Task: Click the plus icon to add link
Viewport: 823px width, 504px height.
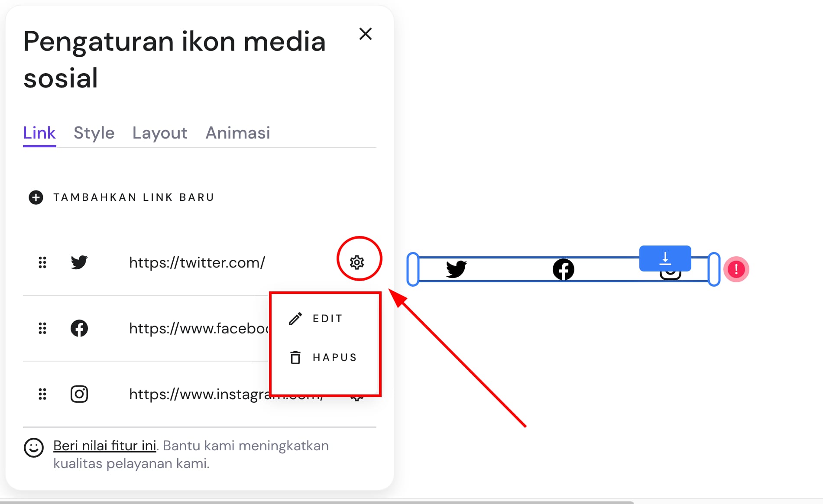Action: point(36,197)
